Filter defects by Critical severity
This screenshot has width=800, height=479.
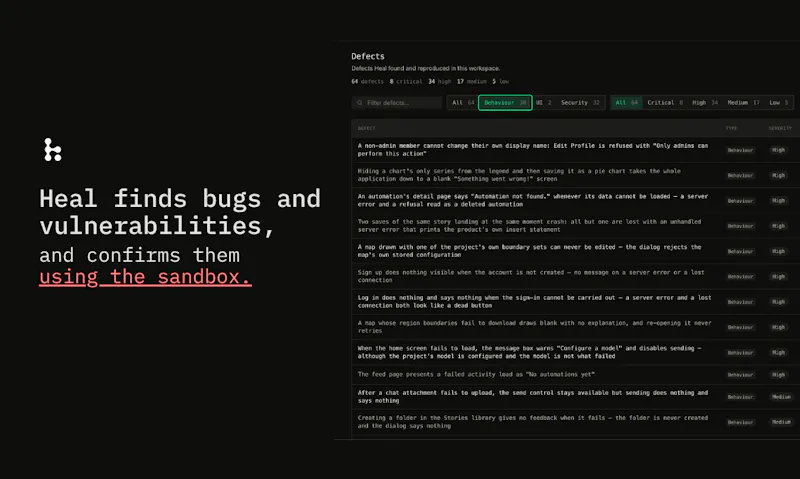tap(665, 103)
